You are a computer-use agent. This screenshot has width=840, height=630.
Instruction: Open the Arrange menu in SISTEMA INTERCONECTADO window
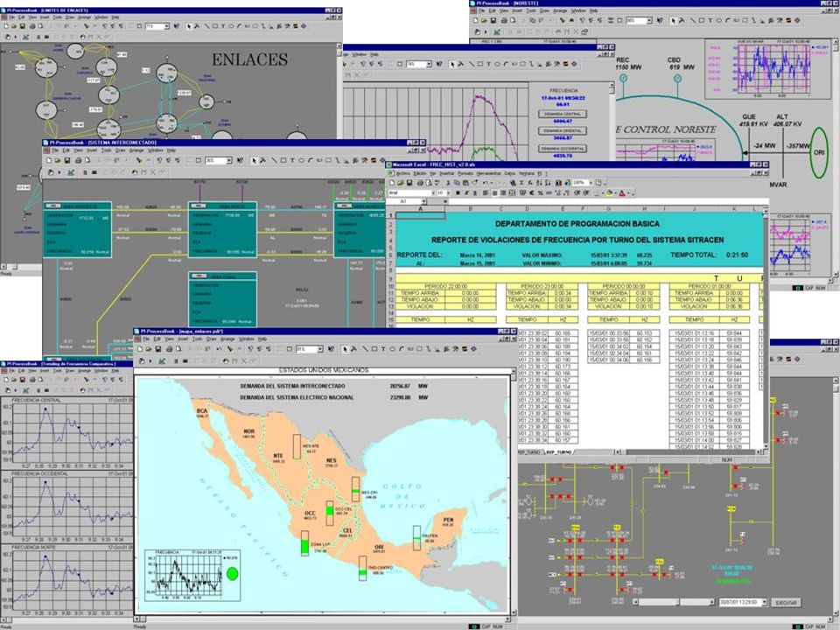[136, 150]
